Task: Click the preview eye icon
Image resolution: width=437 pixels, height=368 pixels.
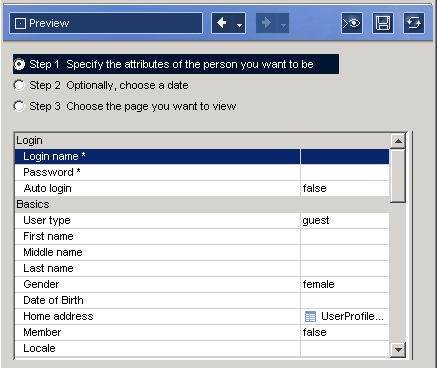Action: pos(352,23)
